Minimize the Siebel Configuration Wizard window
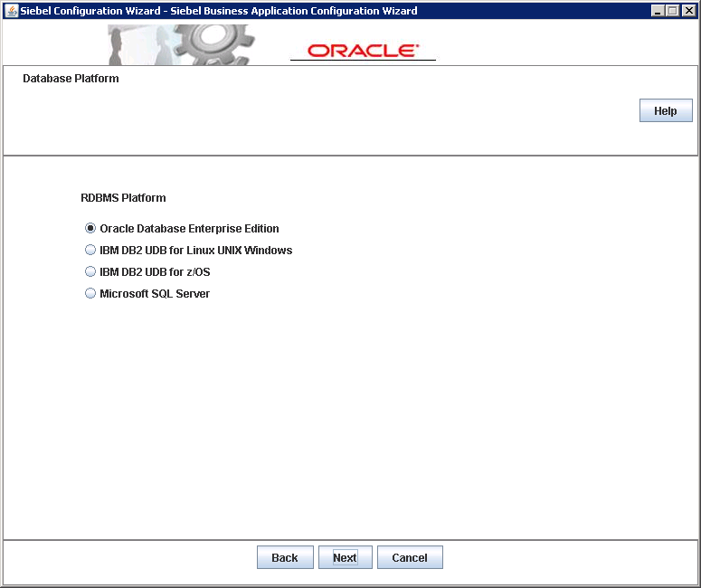The height and width of the screenshot is (588, 701). 658,11
